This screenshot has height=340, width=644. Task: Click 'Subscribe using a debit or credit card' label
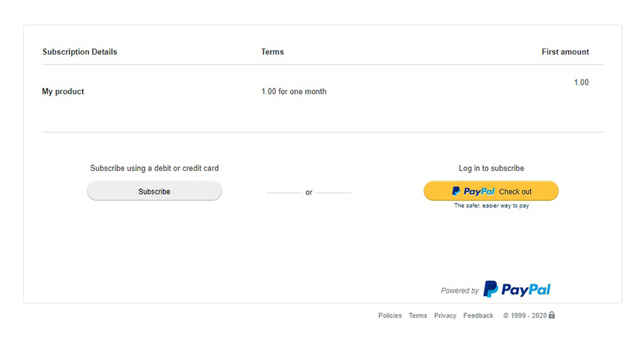click(154, 168)
